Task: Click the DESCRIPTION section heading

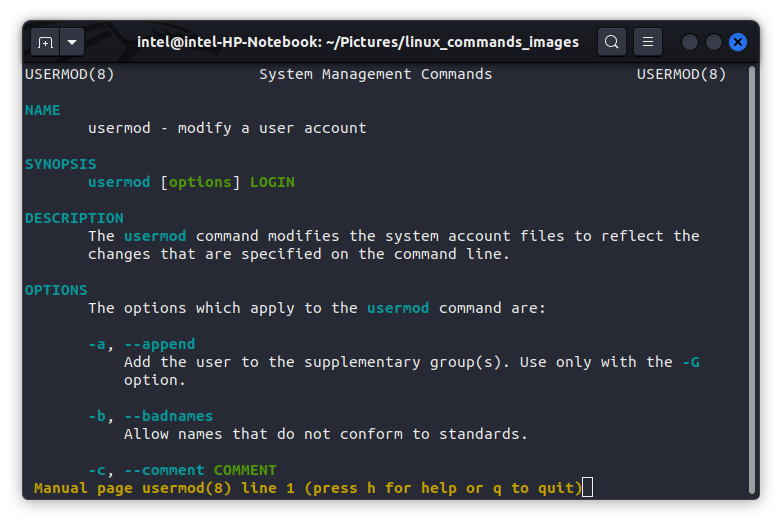Action: (x=74, y=218)
